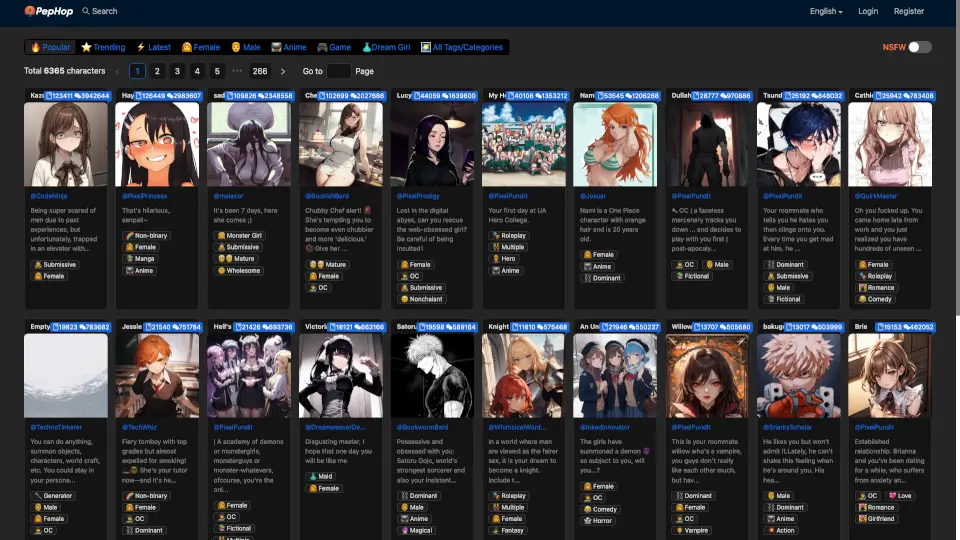Toggle the NSFW switch
Image resolution: width=960 pixels, height=540 pixels.
pyautogui.click(x=920, y=47)
